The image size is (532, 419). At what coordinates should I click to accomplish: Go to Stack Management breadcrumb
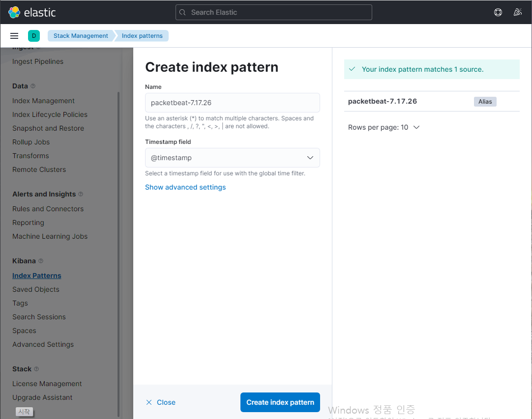[x=81, y=35]
